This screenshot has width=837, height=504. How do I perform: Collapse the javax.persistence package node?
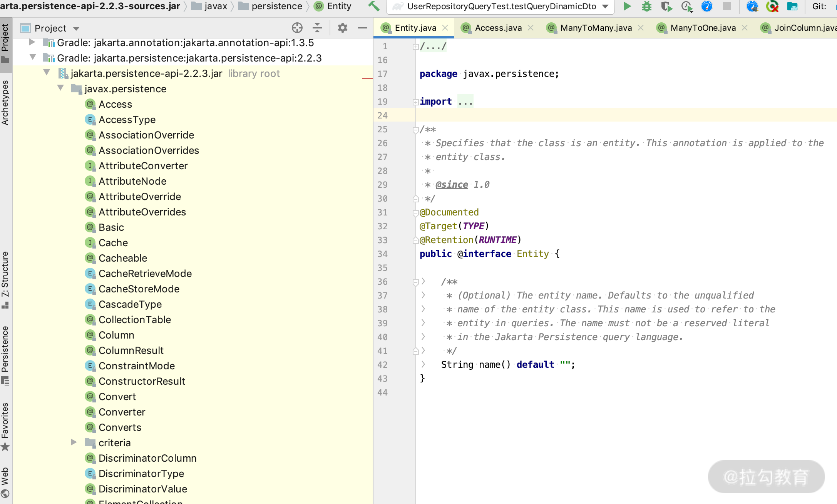click(60, 88)
